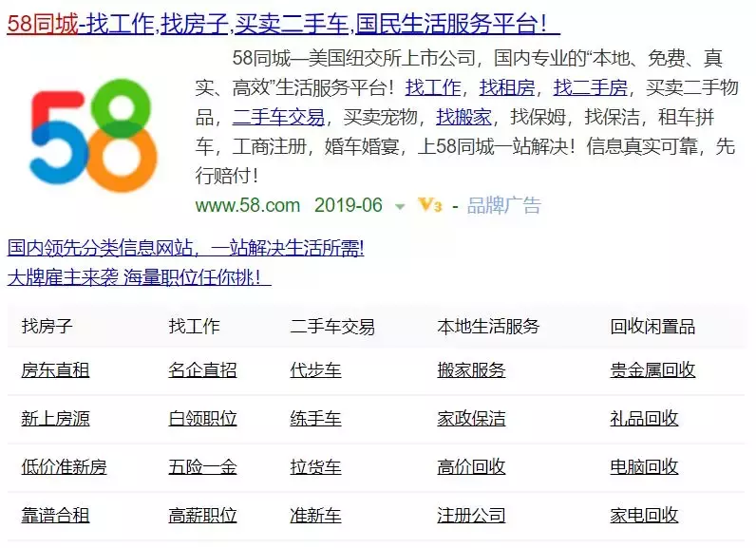Open the 电脑回收 link
The height and width of the screenshot is (548, 756).
(x=644, y=466)
